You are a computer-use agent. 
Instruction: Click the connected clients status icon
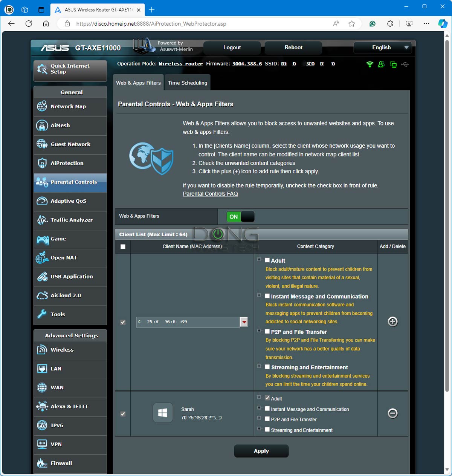[x=381, y=64]
